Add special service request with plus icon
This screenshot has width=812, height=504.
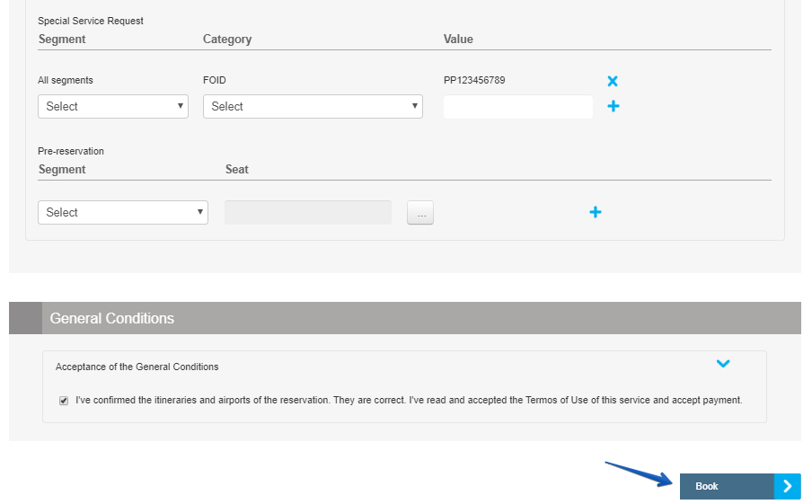click(x=613, y=106)
